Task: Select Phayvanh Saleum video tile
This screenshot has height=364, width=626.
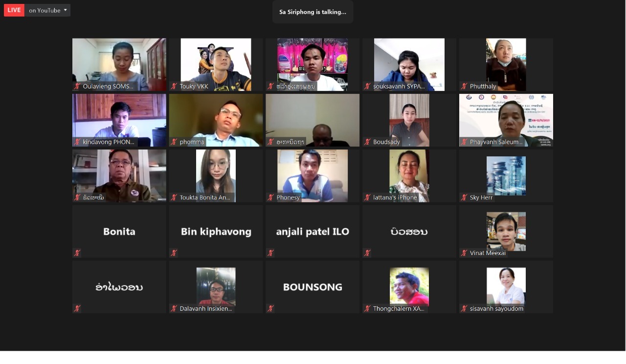Action: point(506,120)
